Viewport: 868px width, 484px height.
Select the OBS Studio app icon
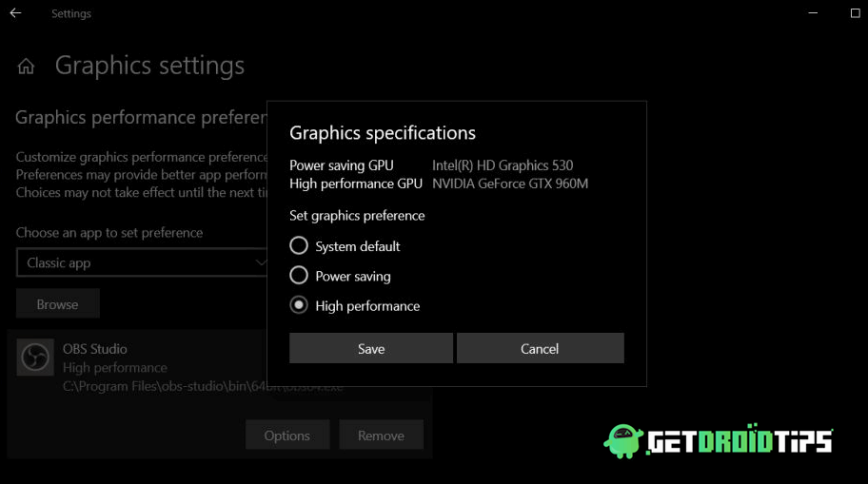35,358
